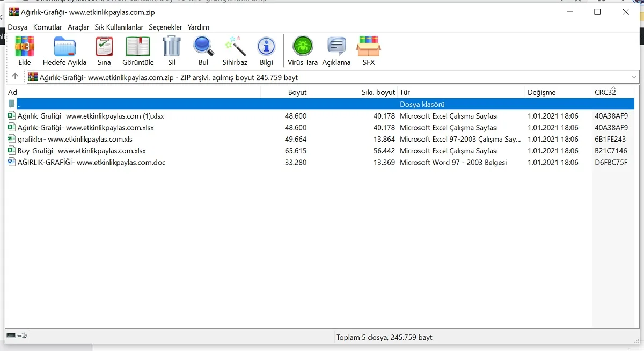The width and height of the screenshot is (644, 351).
Task: Select Ağırlık-Grafiği- www.etkinlikpaylas.com.xlsx file name
Action: click(86, 128)
